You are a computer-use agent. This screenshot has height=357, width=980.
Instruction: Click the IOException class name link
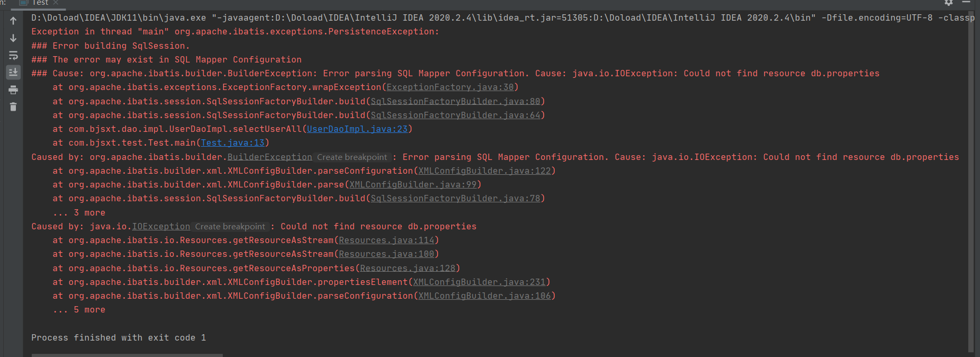coord(161,227)
